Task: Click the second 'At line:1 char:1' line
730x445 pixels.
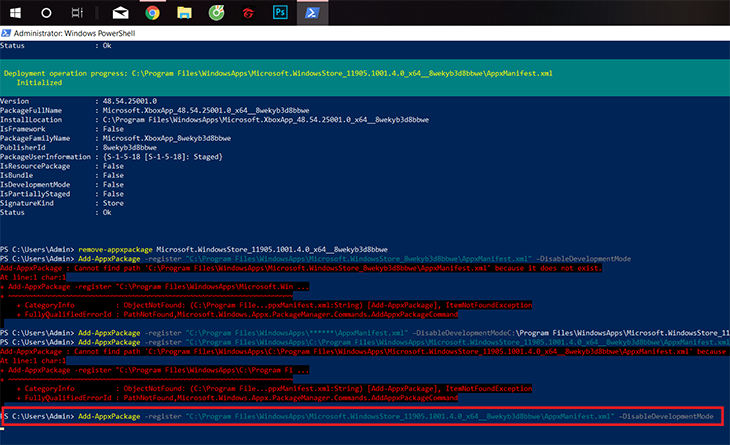Action: click(33, 361)
